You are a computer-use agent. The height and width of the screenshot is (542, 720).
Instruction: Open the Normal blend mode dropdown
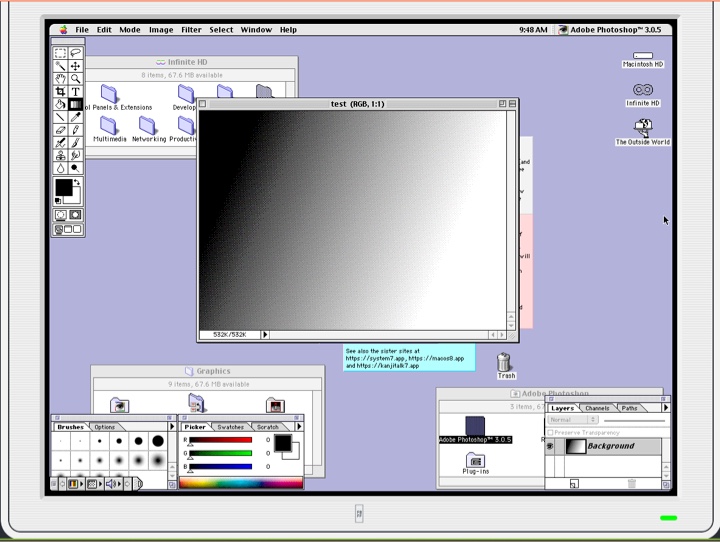pyautogui.click(x=573, y=420)
